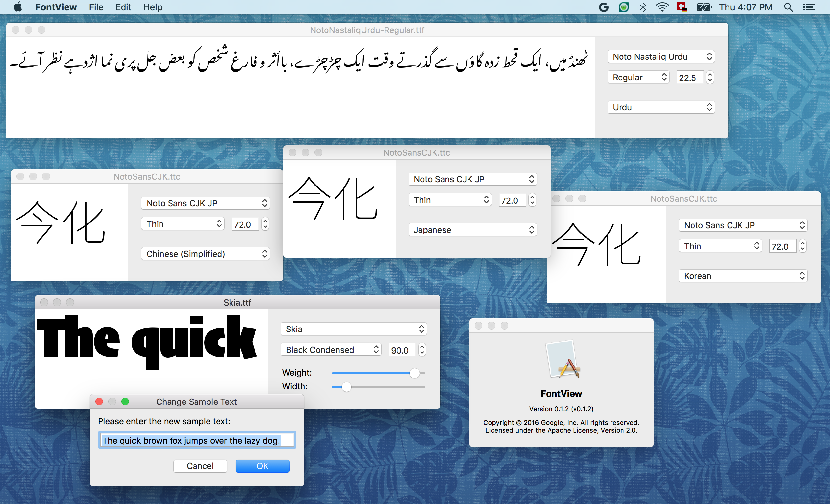Open Spotlight search magnifier icon
Screen dimensions: 830x504
[788, 7]
